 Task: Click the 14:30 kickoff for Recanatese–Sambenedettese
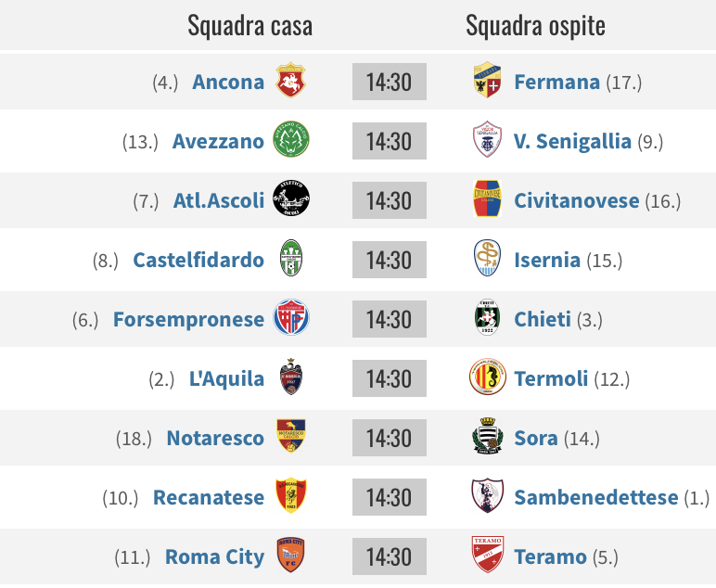click(x=389, y=497)
